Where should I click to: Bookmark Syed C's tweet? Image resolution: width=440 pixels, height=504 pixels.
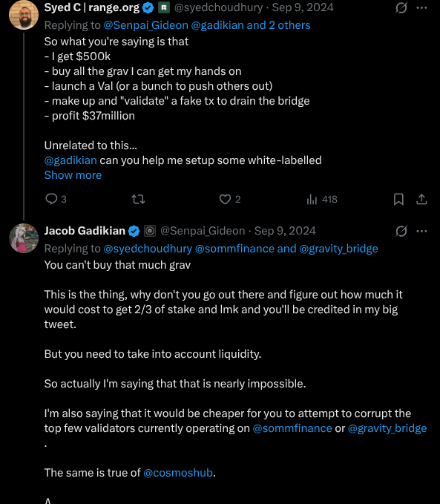pos(398,199)
